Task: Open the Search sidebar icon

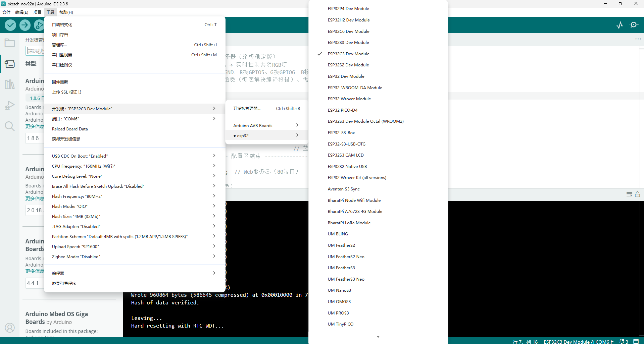Action: tap(10, 126)
